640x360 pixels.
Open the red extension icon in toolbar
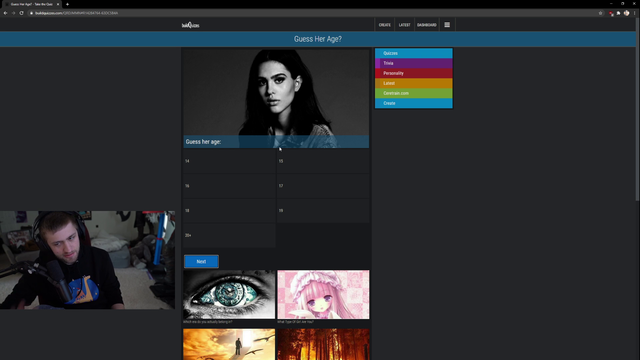tap(611, 13)
